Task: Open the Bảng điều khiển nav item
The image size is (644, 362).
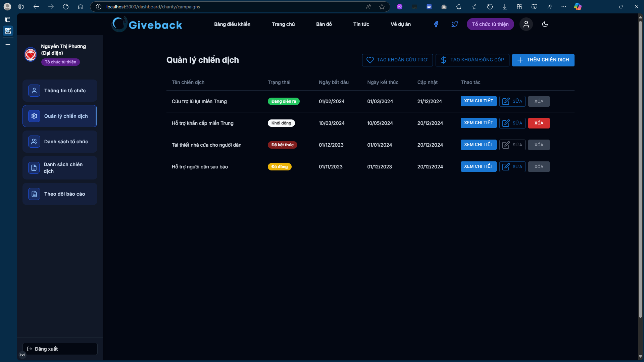Action: pos(232,24)
